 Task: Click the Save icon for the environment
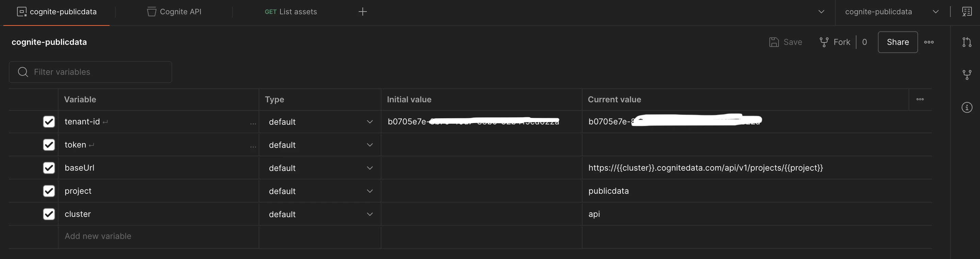[x=774, y=42]
